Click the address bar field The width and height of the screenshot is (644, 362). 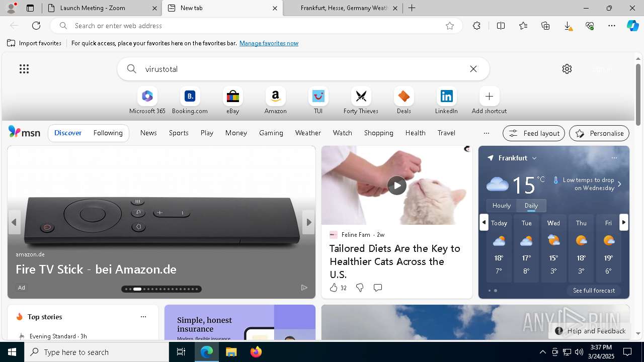(257, 26)
